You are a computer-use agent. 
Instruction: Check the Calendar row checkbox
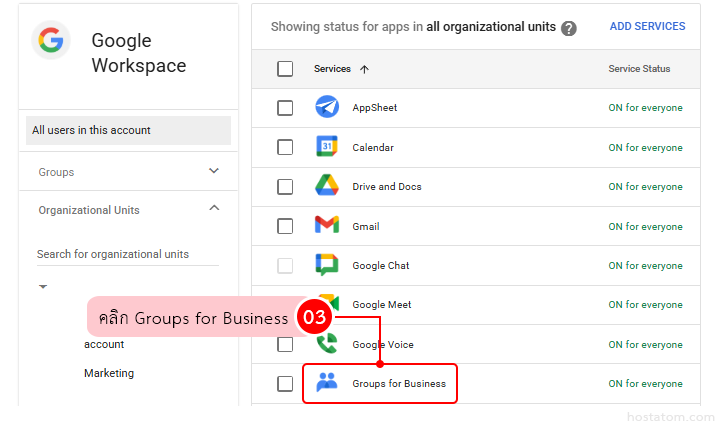pos(285,147)
